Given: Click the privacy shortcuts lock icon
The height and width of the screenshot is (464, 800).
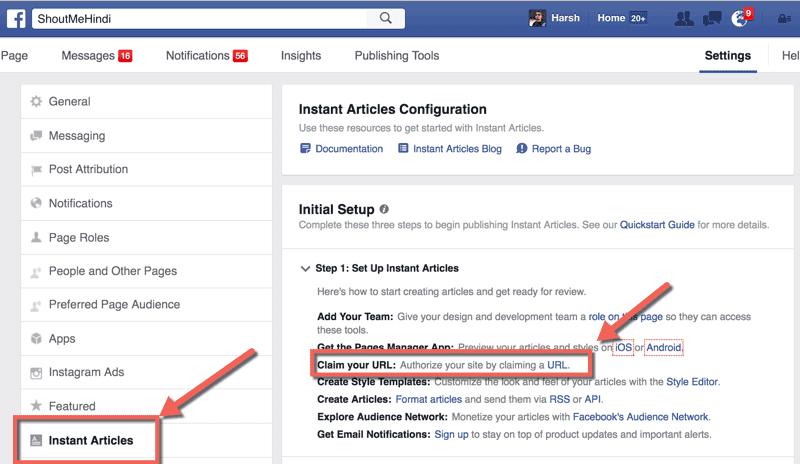Looking at the screenshot, I should click(784, 19).
